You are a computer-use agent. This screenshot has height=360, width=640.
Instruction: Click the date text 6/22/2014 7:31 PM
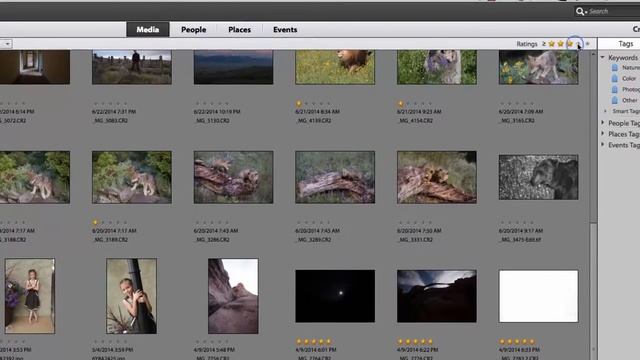(114, 111)
